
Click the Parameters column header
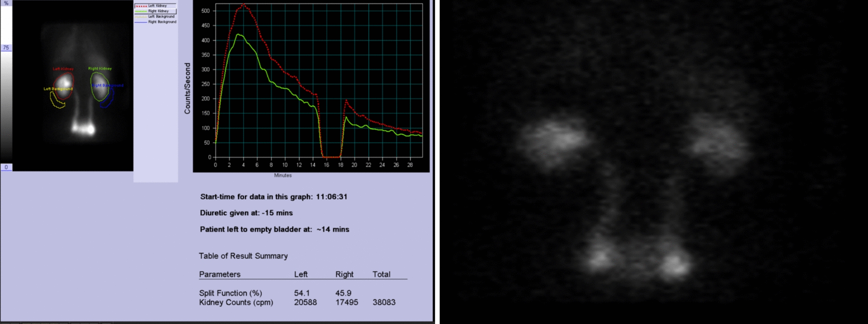coord(219,274)
